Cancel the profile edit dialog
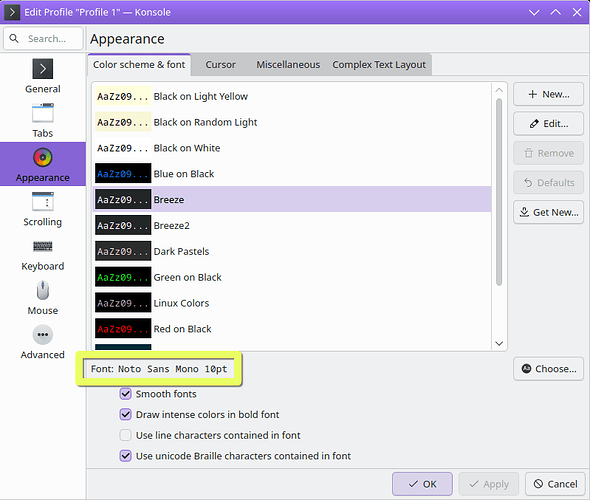590x500 pixels. 555,484
